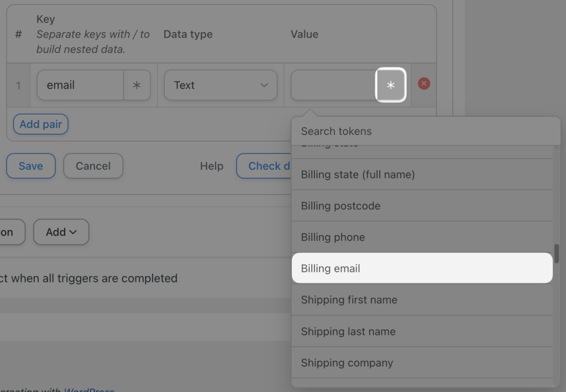Viewport: 566px width, 392px height.
Task: Open the token picker for the Key field
Action: 137,85
